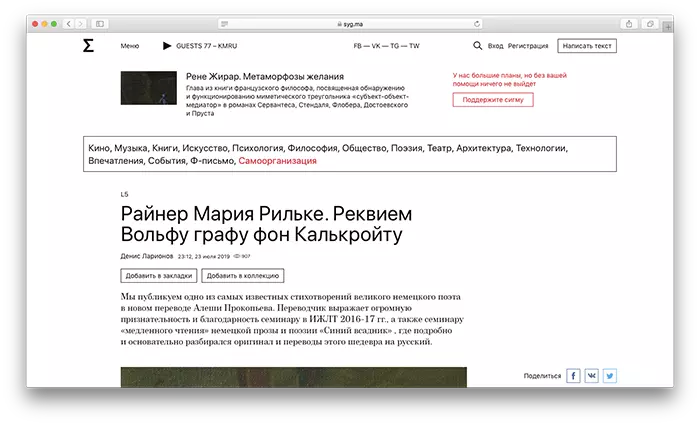Click Добавить в коллекцию button
The image size is (700, 425).
[x=243, y=275]
